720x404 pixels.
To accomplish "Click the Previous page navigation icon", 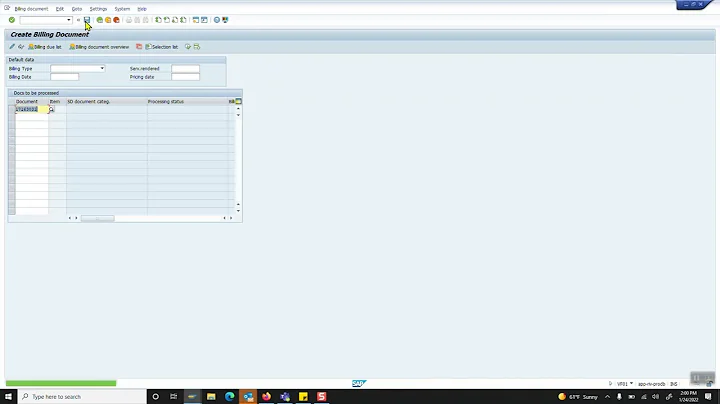I will point(167,20).
